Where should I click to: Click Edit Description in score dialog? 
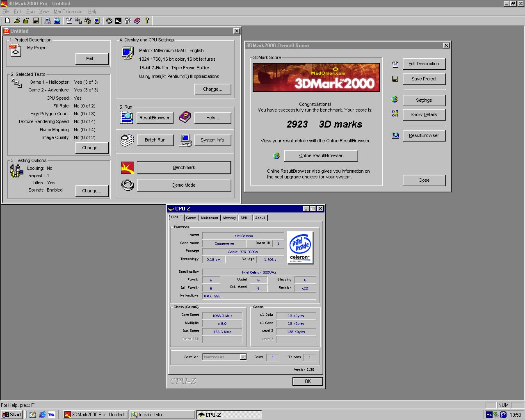[424, 64]
